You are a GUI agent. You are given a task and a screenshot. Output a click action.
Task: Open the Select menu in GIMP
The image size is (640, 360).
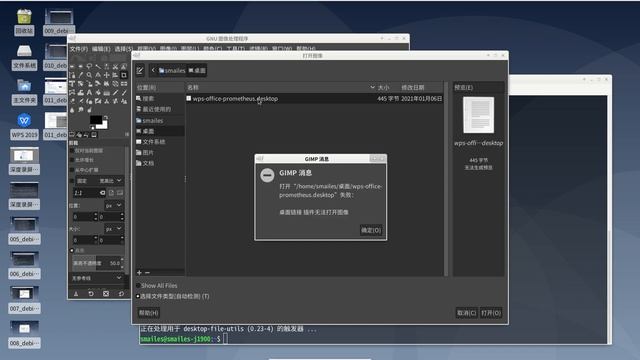point(123,49)
